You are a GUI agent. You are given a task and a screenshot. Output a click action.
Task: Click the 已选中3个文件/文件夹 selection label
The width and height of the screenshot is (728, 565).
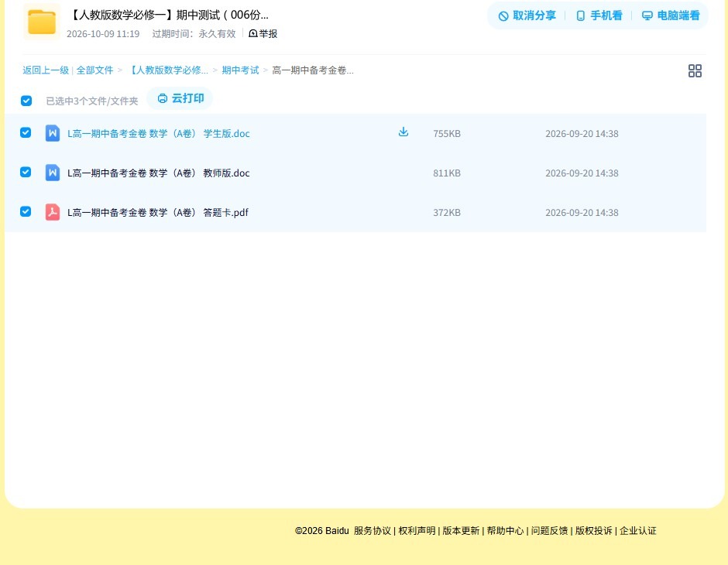[x=92, y=101]
